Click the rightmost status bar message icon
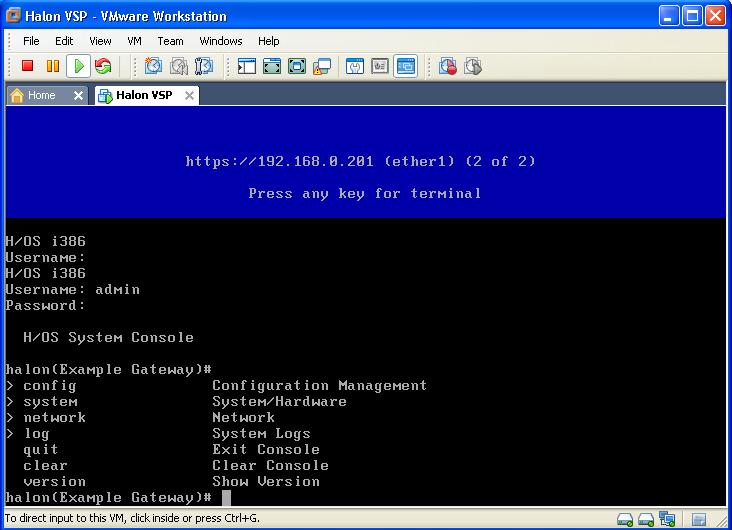 [699, 519]
